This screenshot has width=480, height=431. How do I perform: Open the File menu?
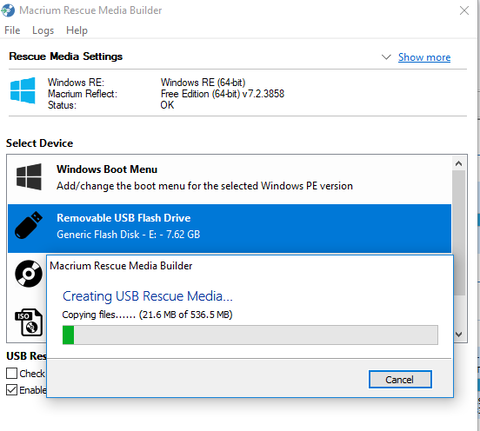pos(12,30)
